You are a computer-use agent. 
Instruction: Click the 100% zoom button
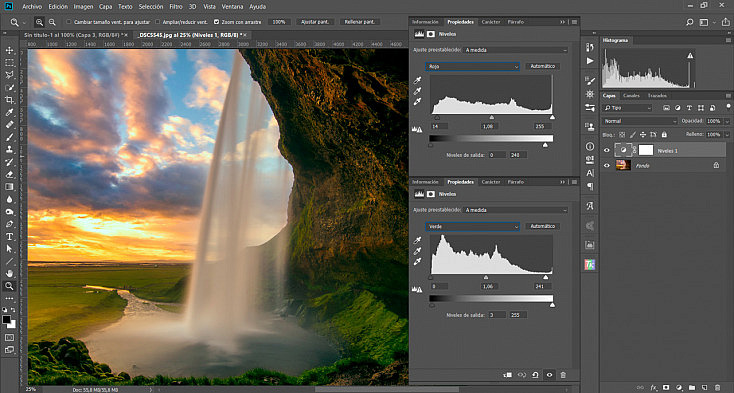(x=279, y=22)
